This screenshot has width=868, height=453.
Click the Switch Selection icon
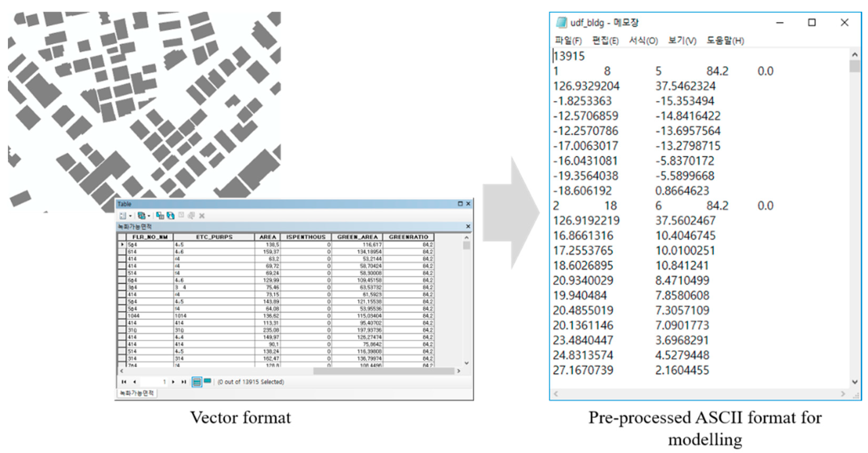tap(171, 216)
